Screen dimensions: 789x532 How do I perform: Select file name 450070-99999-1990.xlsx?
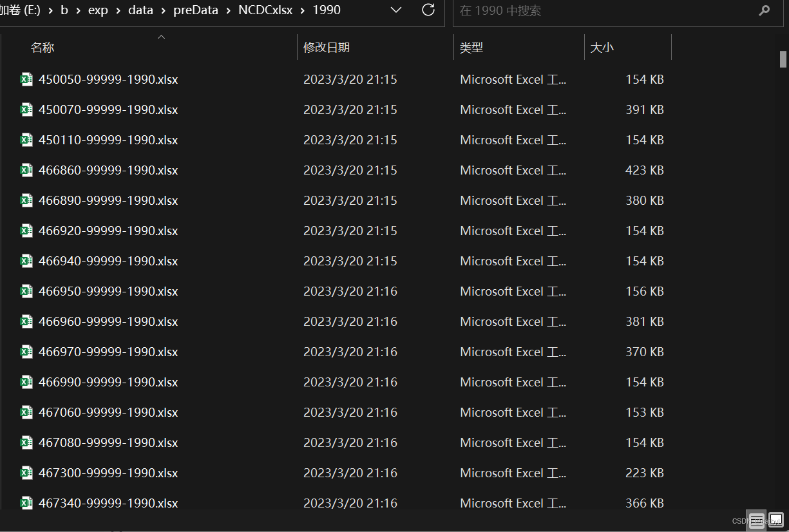[x=108, y=110]
